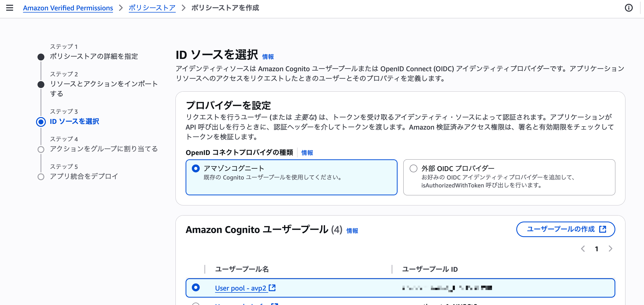644x305 pixels.
Task: Open the Amazon Verified Permissions breadcrumb link
Action: coord(68,8)
